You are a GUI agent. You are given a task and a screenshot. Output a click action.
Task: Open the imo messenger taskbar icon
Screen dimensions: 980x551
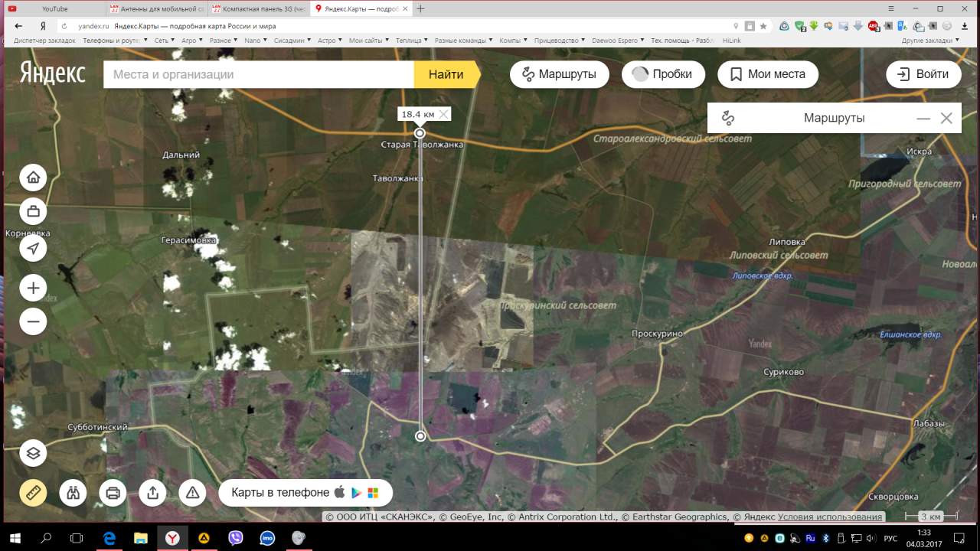pos(267,538)
